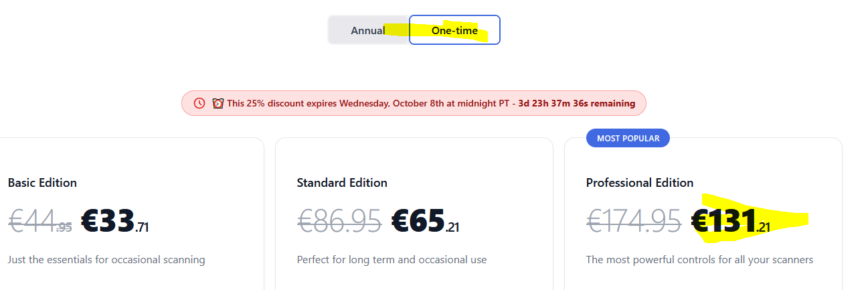This screenshot has width=868, height=290.
Task: Click the alarm clock emoji in banner
Action: 218,103
